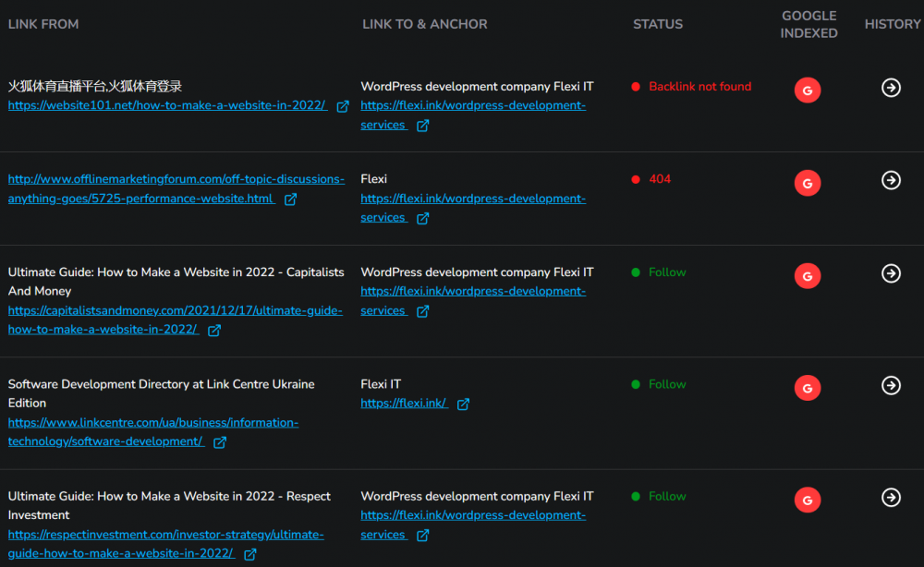The height and width of the screenshot is (567, 924).
Task: Open external icon of target link in 404 row
Action: 422,219
